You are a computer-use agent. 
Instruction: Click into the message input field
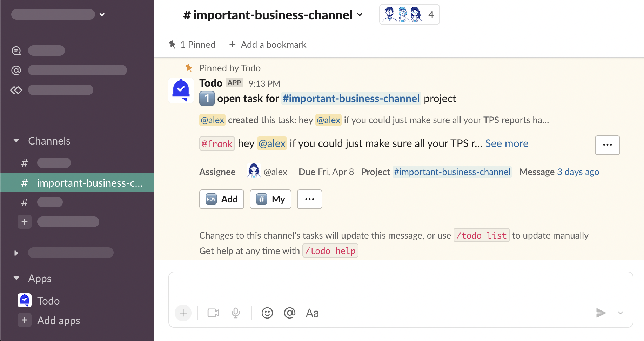(400, 288)
